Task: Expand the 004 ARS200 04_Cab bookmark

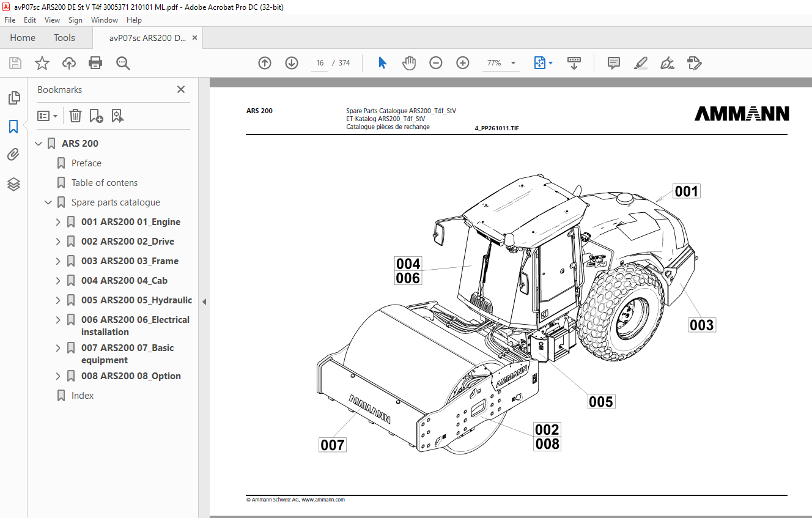Action: [59, 281]
